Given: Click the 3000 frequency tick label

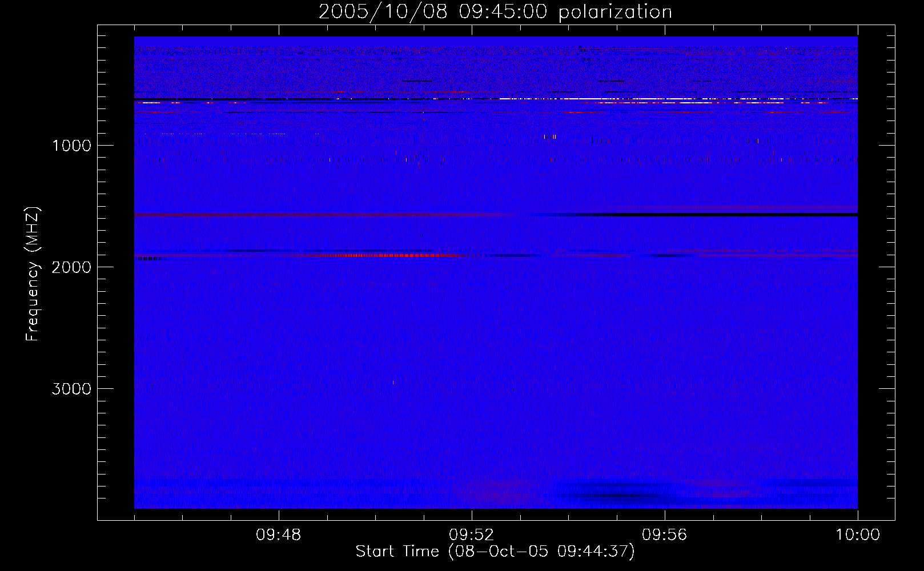Looking at the screenshot, I should pos(71,389).
